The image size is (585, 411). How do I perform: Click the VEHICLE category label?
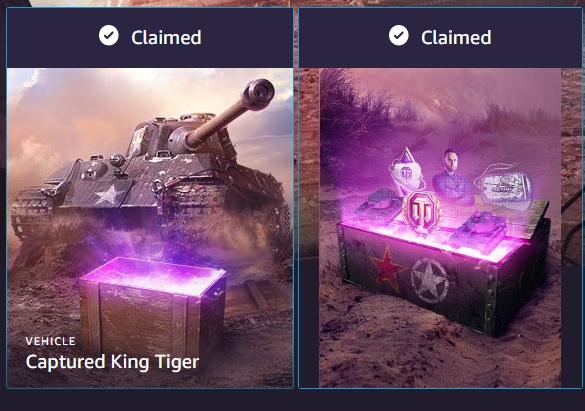click(50, 341)
